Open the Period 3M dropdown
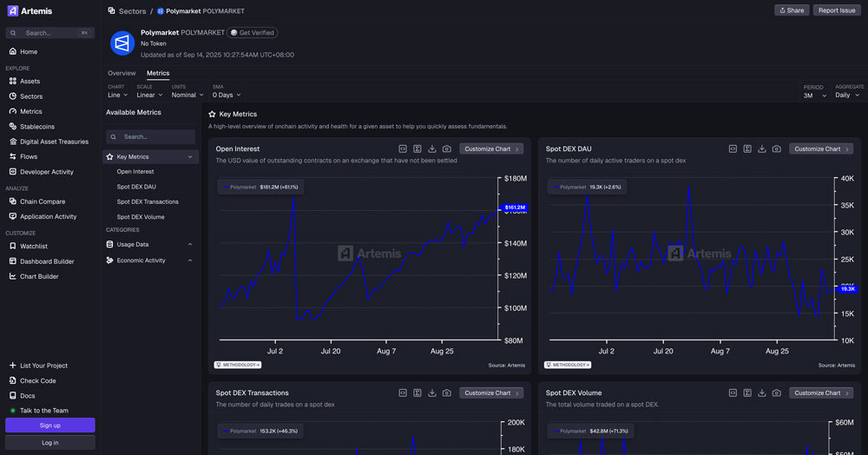868x455 pixels. [x=813, y=96]
